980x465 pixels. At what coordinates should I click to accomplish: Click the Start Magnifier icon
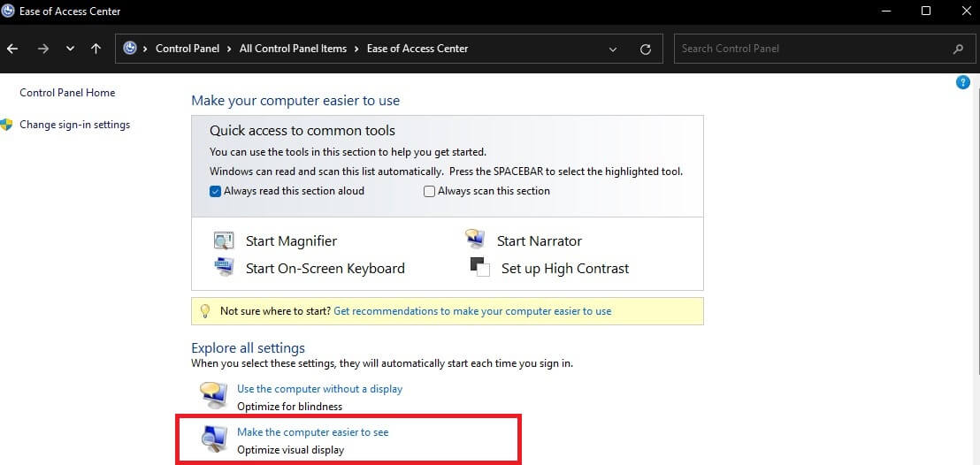pos(224,240)
